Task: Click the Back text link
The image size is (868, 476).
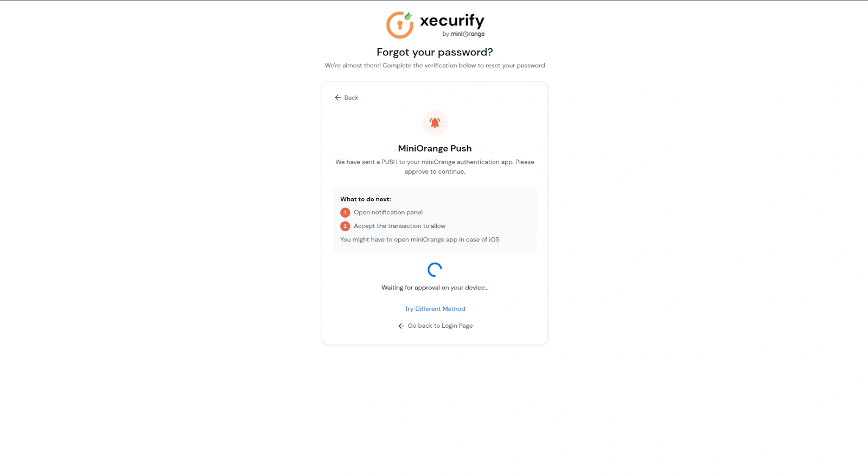Action: click(351, 98)
